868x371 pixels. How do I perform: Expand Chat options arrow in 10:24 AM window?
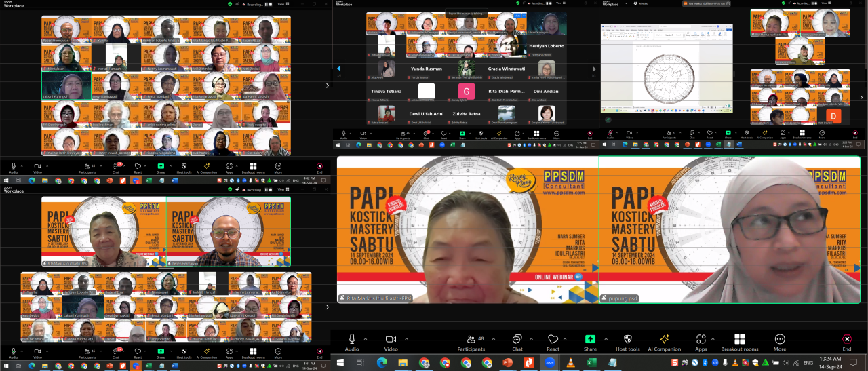click(531, 339)
